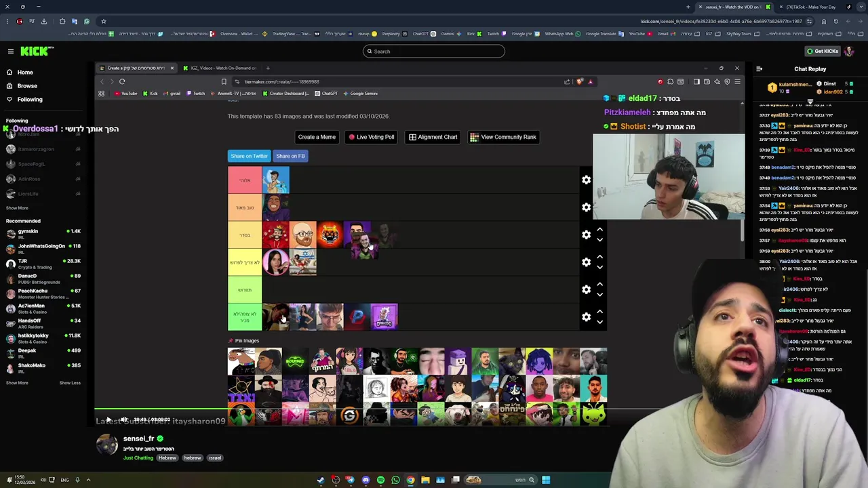The width and height of the screenshot is (868, 488).
Task: Click the pink tier gear settings icon
Action: [x=586, y=180]
